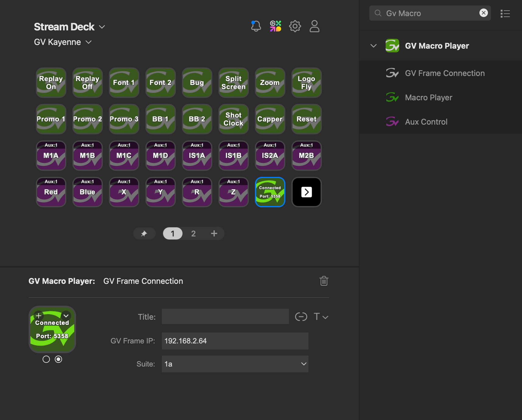522x420 pixels.
Task: Open the notifications bell
Action: click(x=256, y=26)
